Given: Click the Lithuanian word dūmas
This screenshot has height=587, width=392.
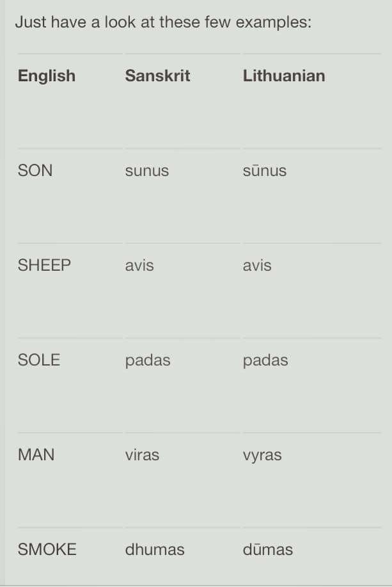Looking at the screenshot, I should (x=268, y=550).
